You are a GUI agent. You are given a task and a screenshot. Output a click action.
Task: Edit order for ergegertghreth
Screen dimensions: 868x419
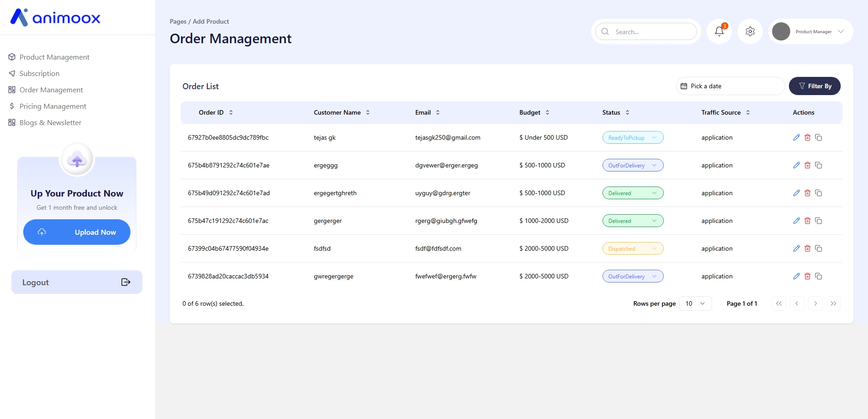797,193
